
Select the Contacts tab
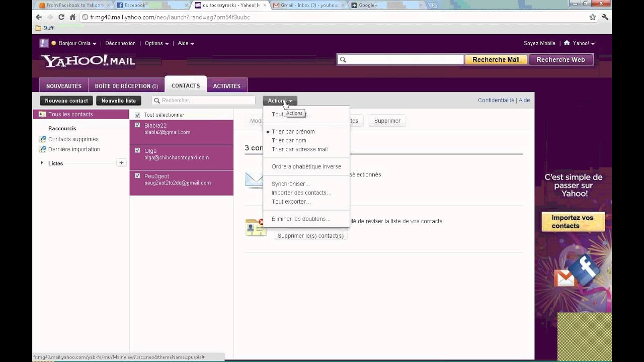(186, 85)
